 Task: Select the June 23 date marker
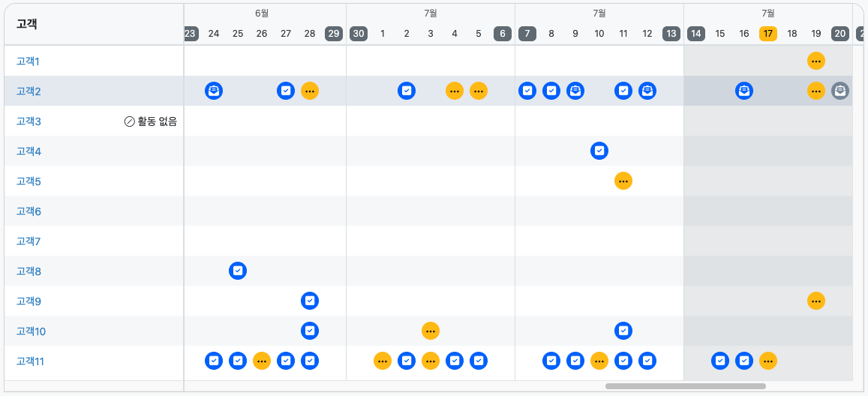coord(190,34)
